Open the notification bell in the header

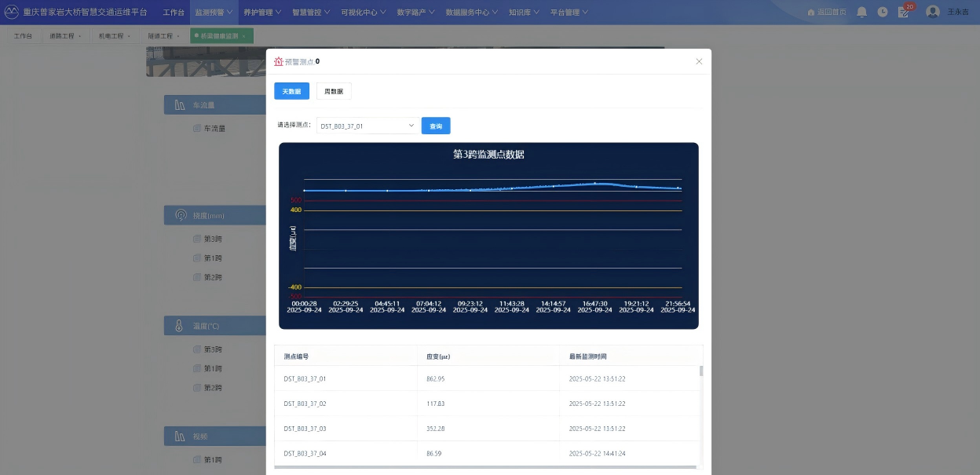862,12
